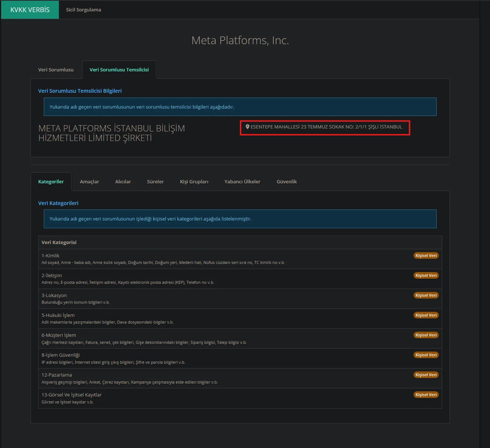Click the Veri Sorumlusu Temsilcisi Bilgileri heading
Viewport: 490px width, 448px height.
[80, 91]
